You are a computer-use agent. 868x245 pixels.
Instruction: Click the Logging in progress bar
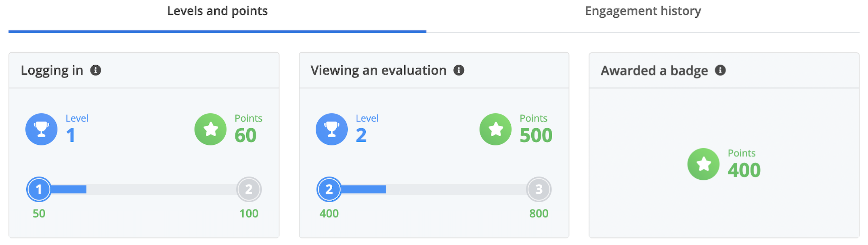pos(144,189)
